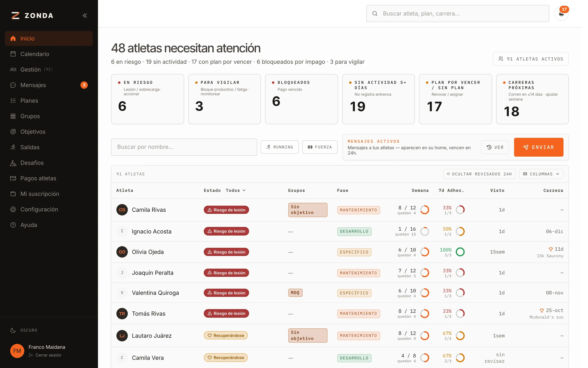This screenshot has width=588, height=368.
Task: Open Valentina Quiroga's MDQ group tag
Action: point(295,293)
